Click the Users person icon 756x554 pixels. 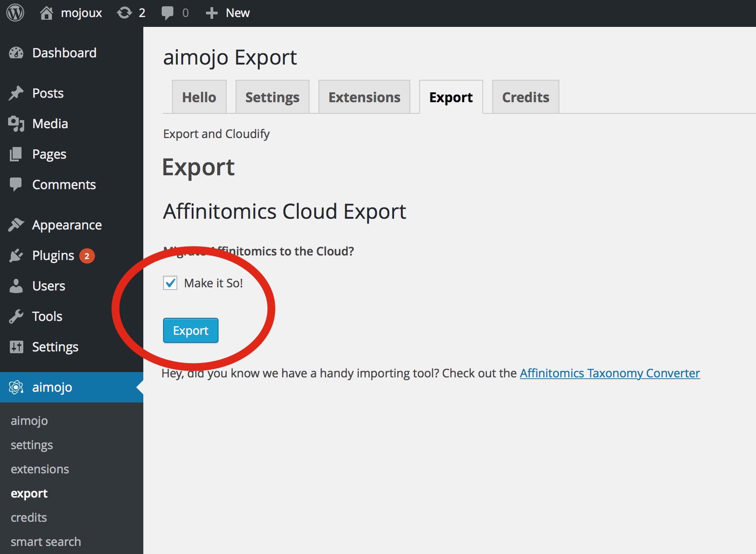16,286
